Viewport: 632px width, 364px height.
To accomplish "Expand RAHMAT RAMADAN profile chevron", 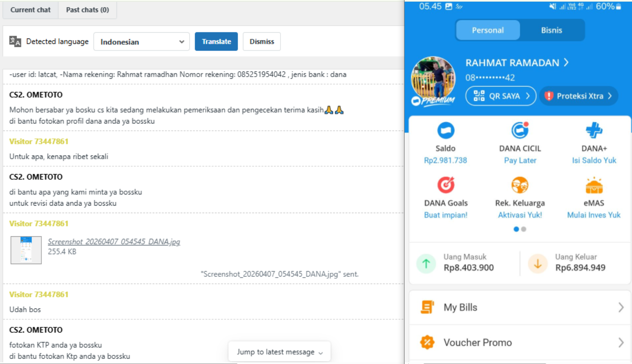I will pyautogui.click(x=566, y=63).
